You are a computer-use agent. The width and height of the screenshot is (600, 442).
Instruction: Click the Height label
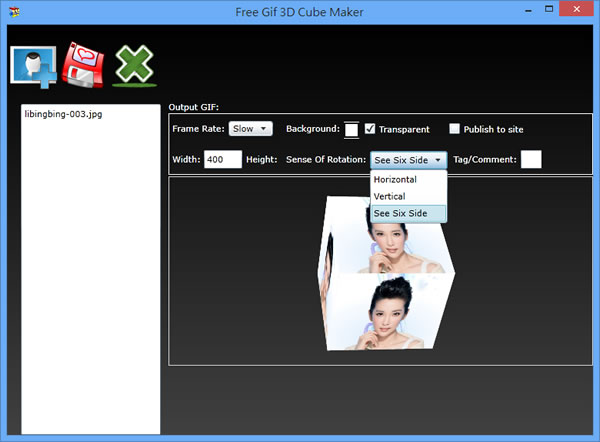(x=262, y=159)
